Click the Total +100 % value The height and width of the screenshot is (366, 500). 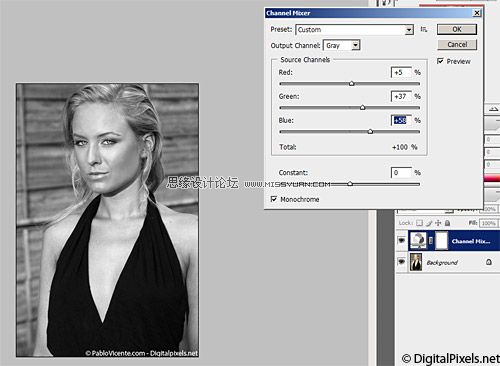click(x=404, y=147)
